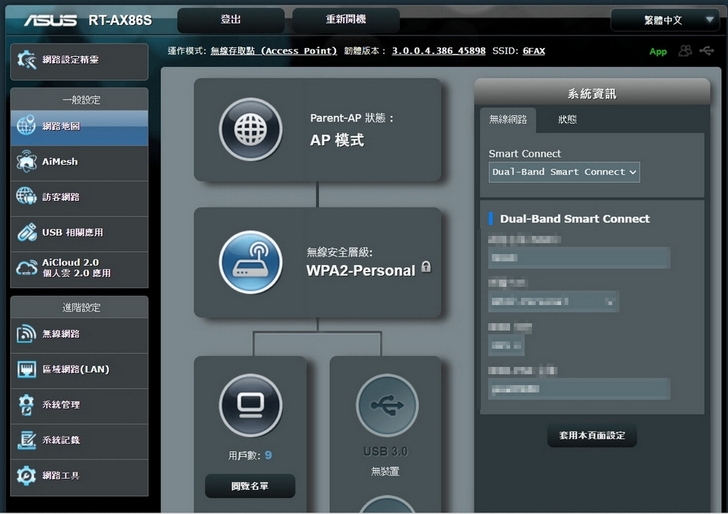Click the green App link
Viewport: 728px width, 514px height.
tap(658, 52)
